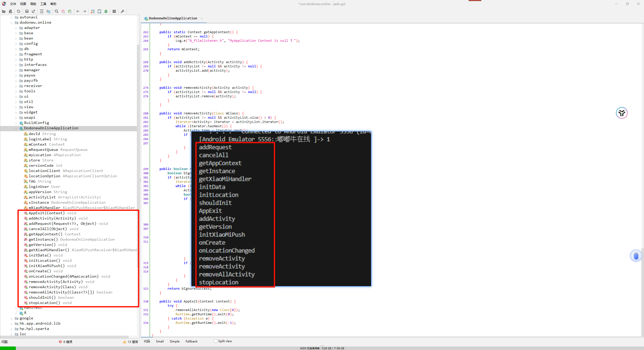
Task: Click the log viewer icon
Action: 114,11
